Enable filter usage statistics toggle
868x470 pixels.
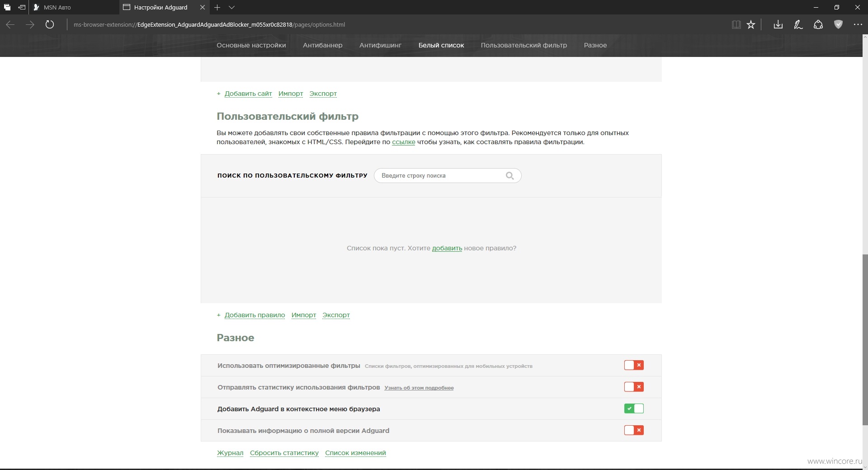point(634,387)
